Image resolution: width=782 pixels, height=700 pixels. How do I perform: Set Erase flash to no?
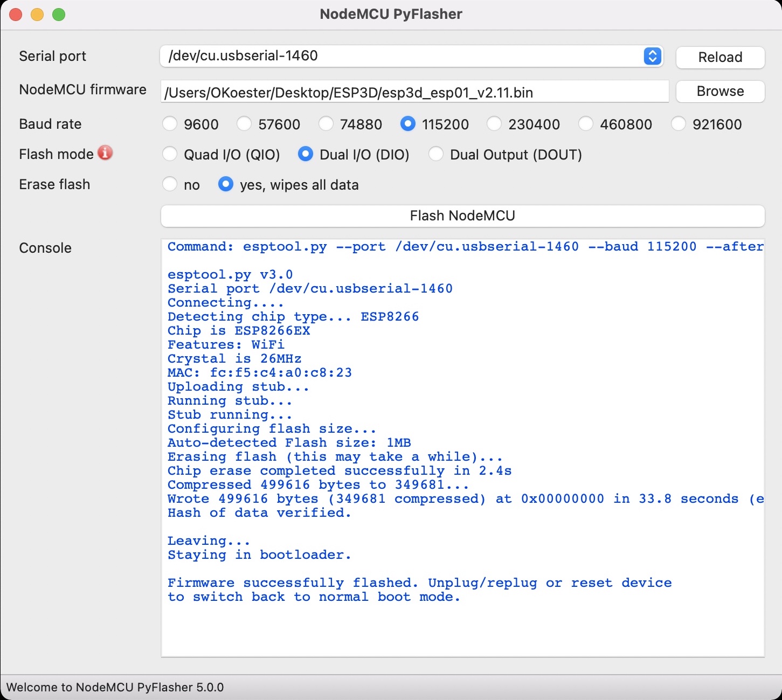170,184
